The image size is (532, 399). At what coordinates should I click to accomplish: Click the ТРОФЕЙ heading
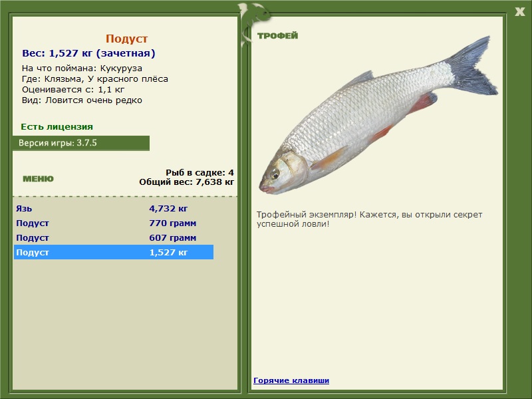(277, 36)
